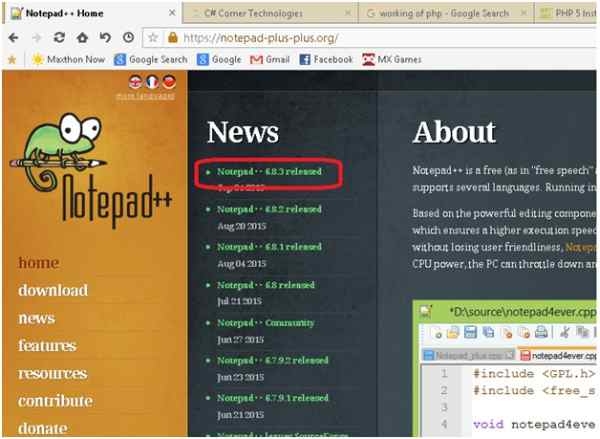
Task: Select English flag language icon
Action: point(135,82)
